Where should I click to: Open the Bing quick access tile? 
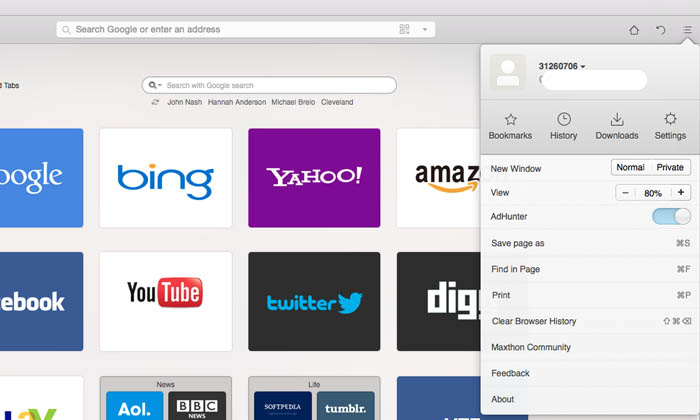pyautogui.click(x=166, y=178)
